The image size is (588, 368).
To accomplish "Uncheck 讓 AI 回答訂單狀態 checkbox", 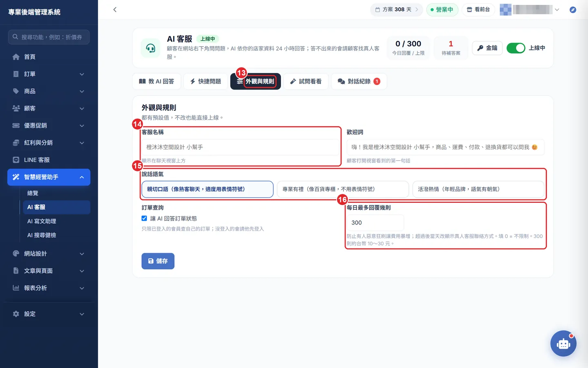I will pos(144,218).
